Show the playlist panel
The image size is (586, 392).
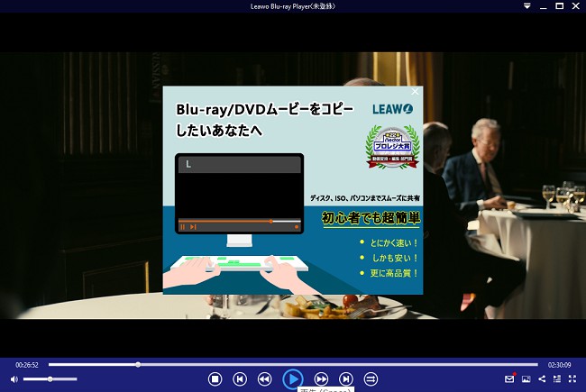(557, 378)
